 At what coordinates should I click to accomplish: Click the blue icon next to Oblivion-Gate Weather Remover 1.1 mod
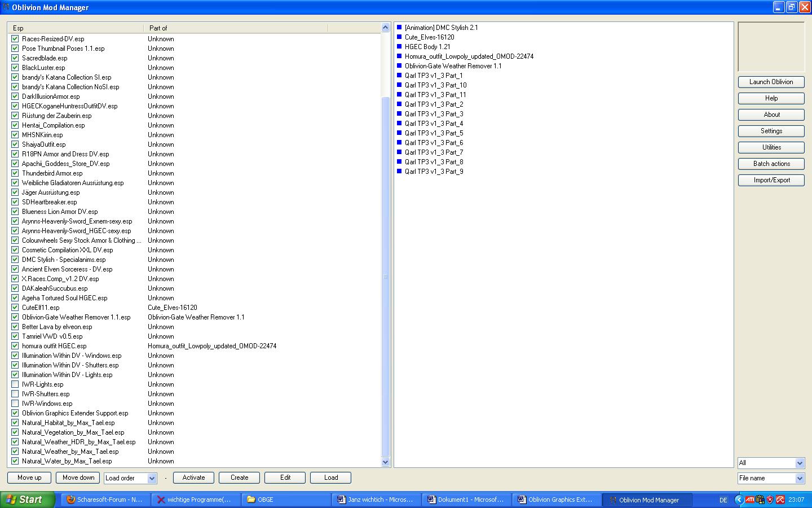coord(399,66)
